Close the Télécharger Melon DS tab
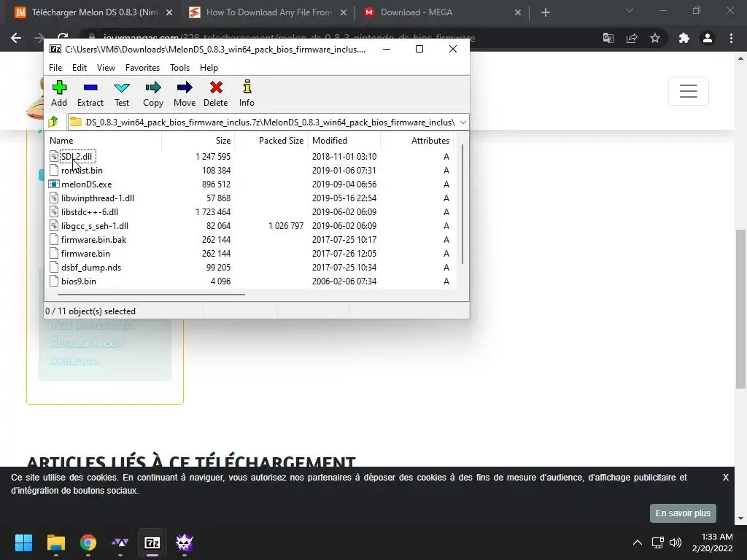The width and height of the screenshot is (747, 560). pos(169,12)
